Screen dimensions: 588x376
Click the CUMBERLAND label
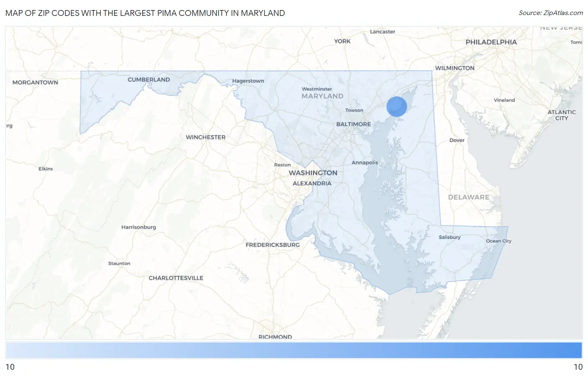[x=148, y=79]
